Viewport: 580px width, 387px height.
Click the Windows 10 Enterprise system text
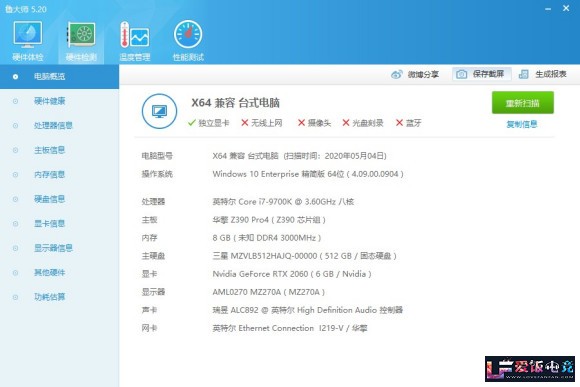point(308,174)
